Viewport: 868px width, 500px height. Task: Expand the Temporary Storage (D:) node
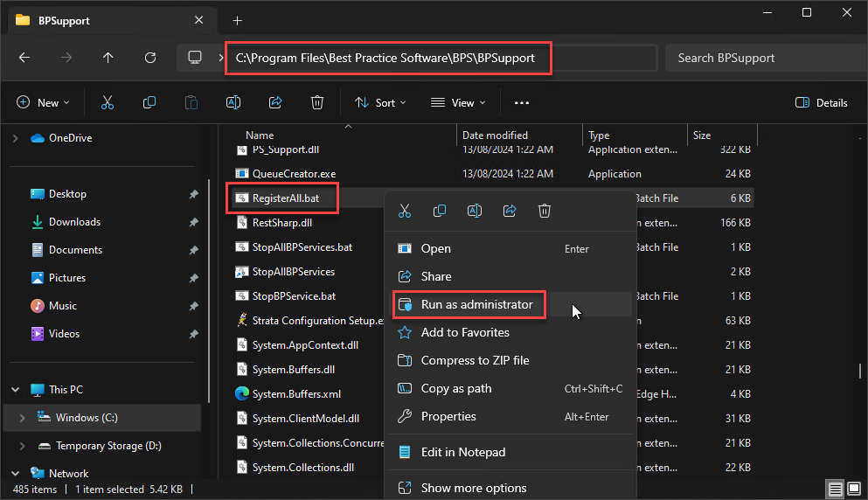tap(22, 446)
